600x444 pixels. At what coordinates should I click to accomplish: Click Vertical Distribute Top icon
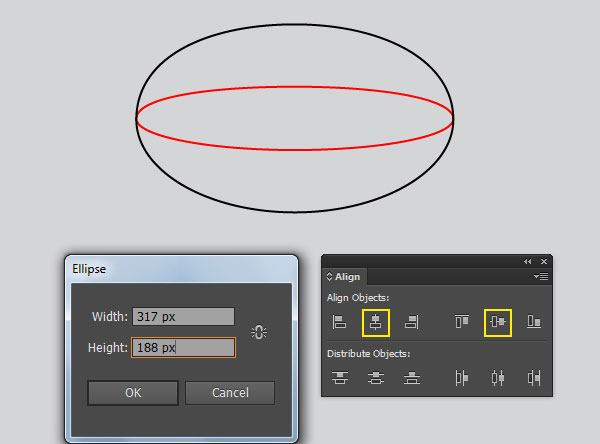pyautogui.click(x=340, y=378)
